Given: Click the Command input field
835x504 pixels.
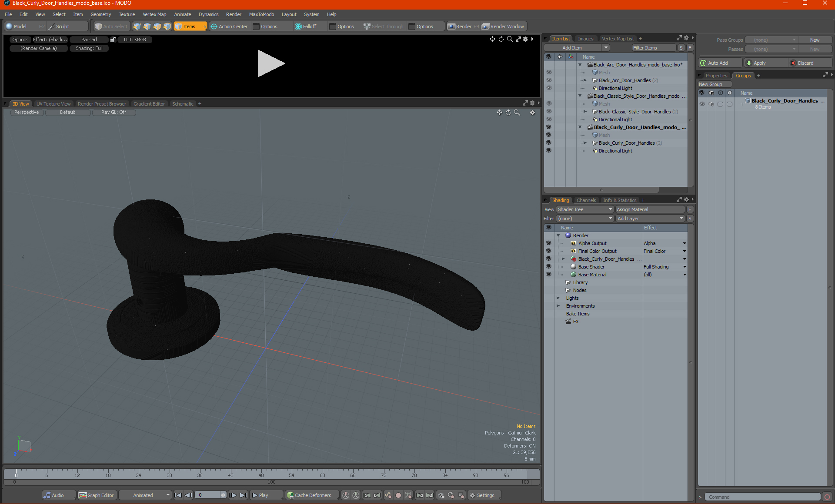Looking at the screenshot, I should click(x=763, y=497).
